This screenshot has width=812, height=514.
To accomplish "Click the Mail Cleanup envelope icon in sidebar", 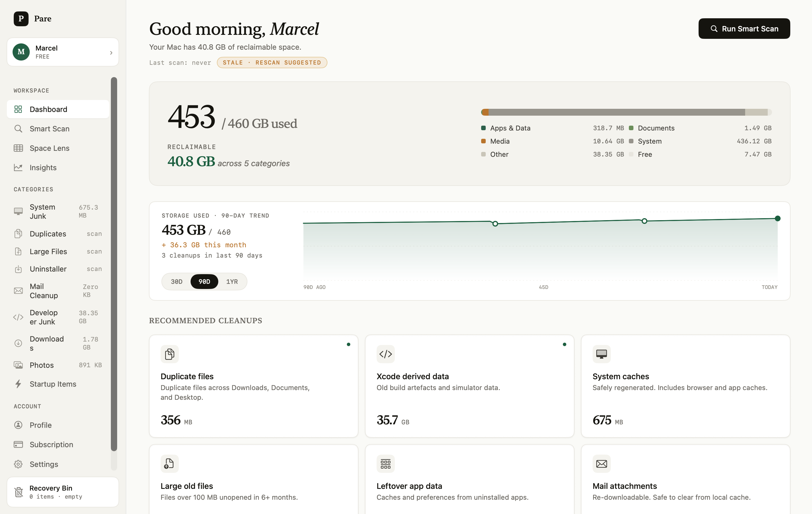I will click(x=18, y=291).
